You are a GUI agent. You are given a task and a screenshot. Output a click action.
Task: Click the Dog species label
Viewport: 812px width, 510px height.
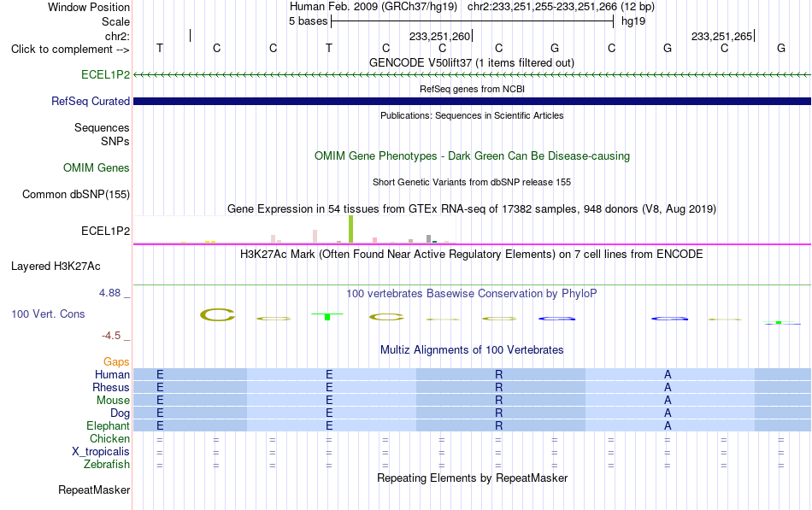tap(120, 413)
